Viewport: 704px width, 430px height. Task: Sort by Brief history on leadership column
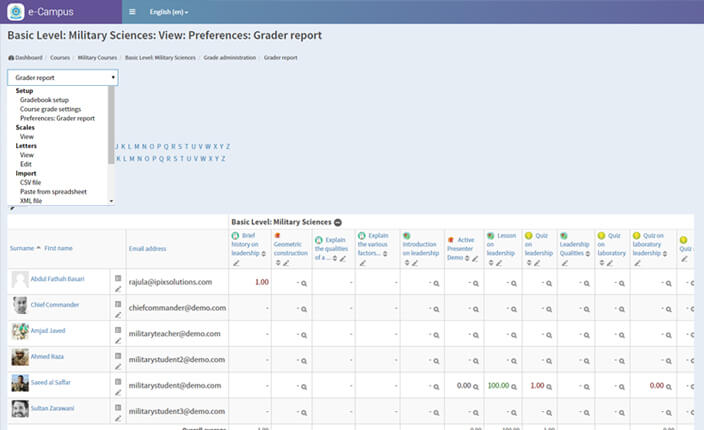pos(264,254)
